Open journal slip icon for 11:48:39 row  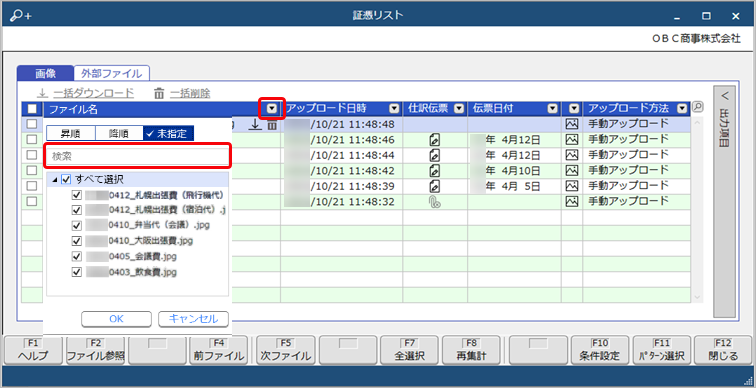pos(434,186)
